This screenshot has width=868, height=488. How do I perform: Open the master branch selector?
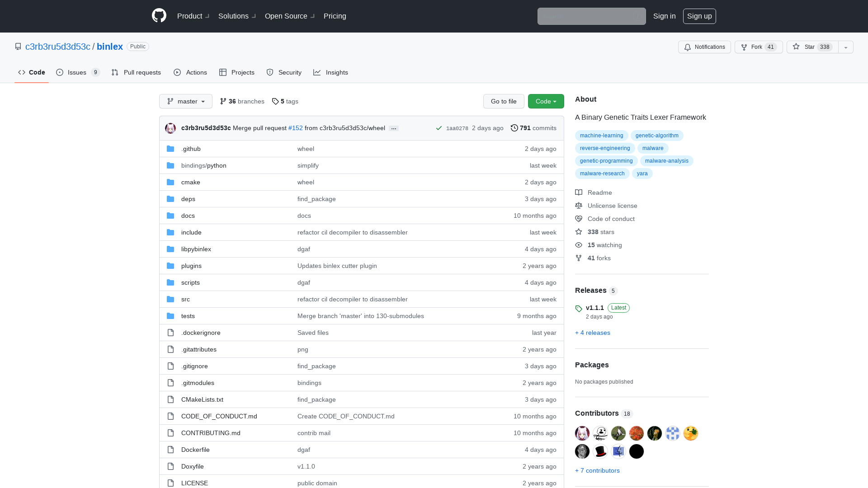click(186, 101)
